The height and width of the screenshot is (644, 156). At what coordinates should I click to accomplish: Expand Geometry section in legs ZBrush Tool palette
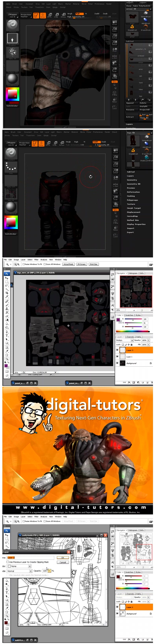pos(132,180)
